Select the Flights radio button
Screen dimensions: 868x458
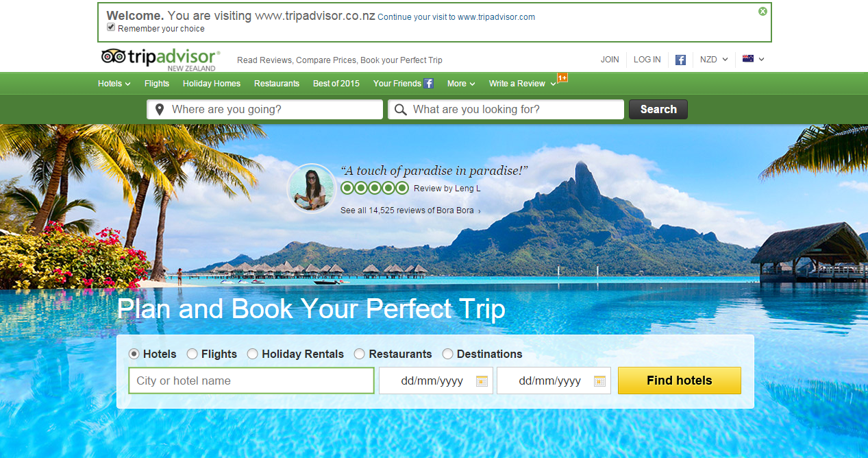(x=192, y=354)
